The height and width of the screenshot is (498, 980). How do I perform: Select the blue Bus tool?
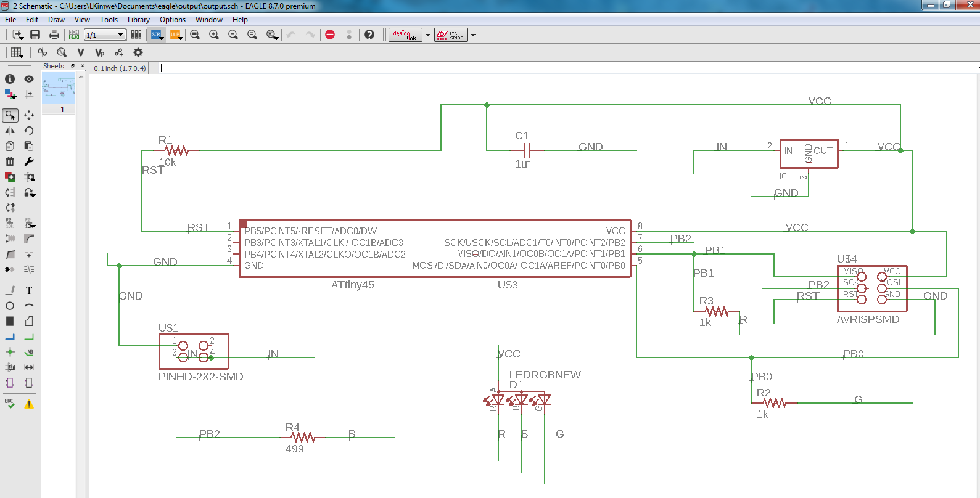[x=10, y=337]
